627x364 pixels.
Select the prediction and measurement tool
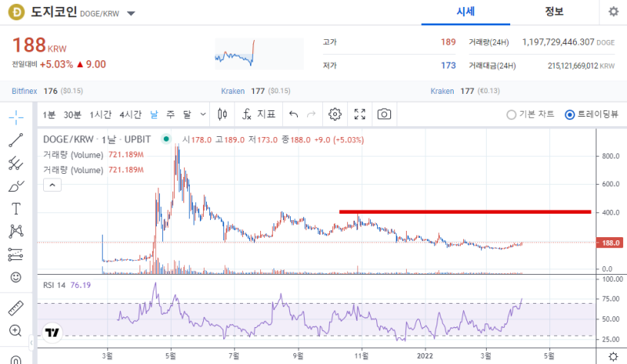click(16, 254)
